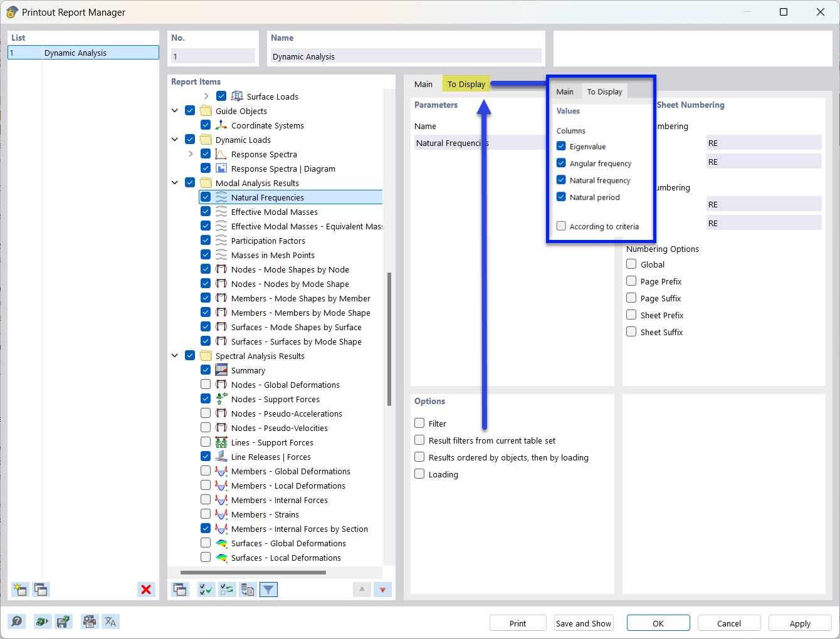Cancel the Printout Report Manager dialog
840x639 pixels.
(x=729, y=623)
